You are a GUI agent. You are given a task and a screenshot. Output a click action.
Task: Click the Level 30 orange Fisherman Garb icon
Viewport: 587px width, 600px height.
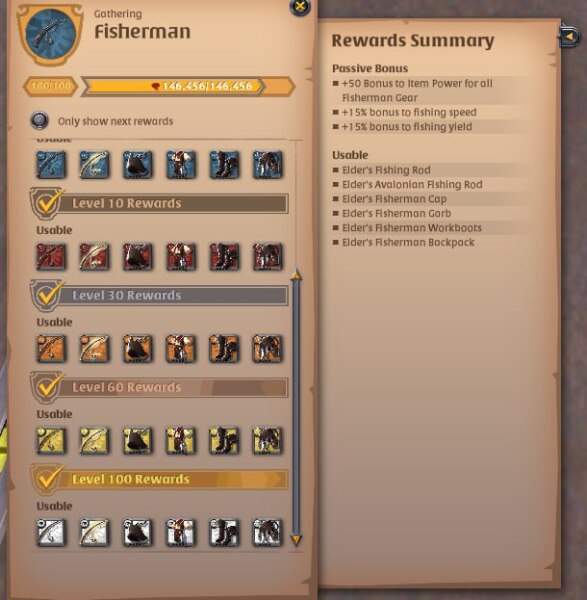pyautogui.click(x=181, y=349)
